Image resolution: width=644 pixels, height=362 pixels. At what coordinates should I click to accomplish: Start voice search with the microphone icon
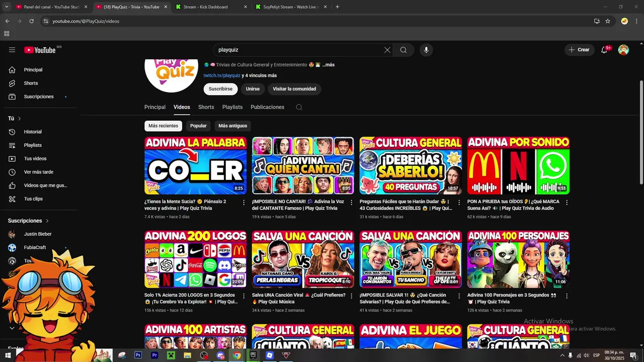coord(426,50)
